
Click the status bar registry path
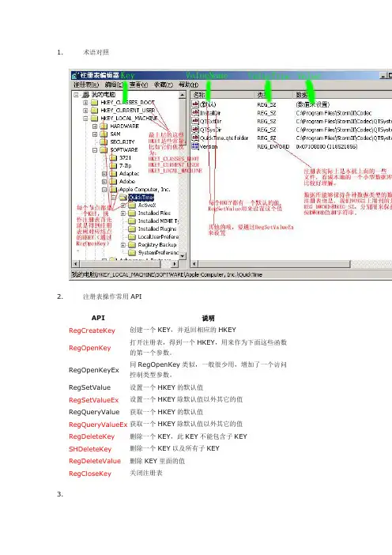pos(167,274)
